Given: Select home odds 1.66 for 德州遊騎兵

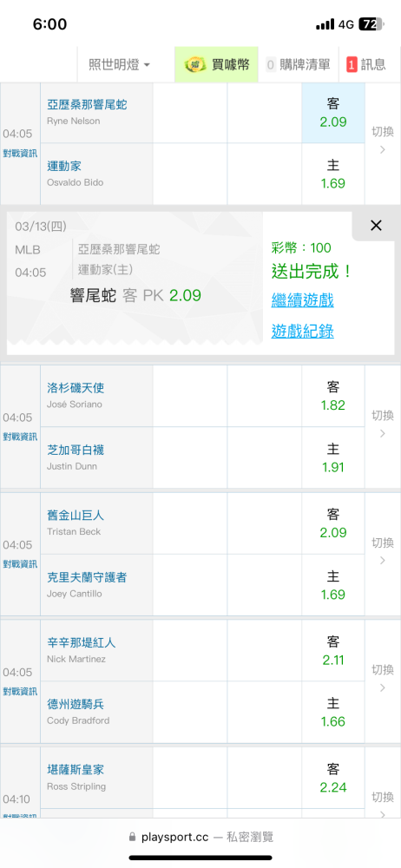Looking at the screenshot, I should click(333, 713).
